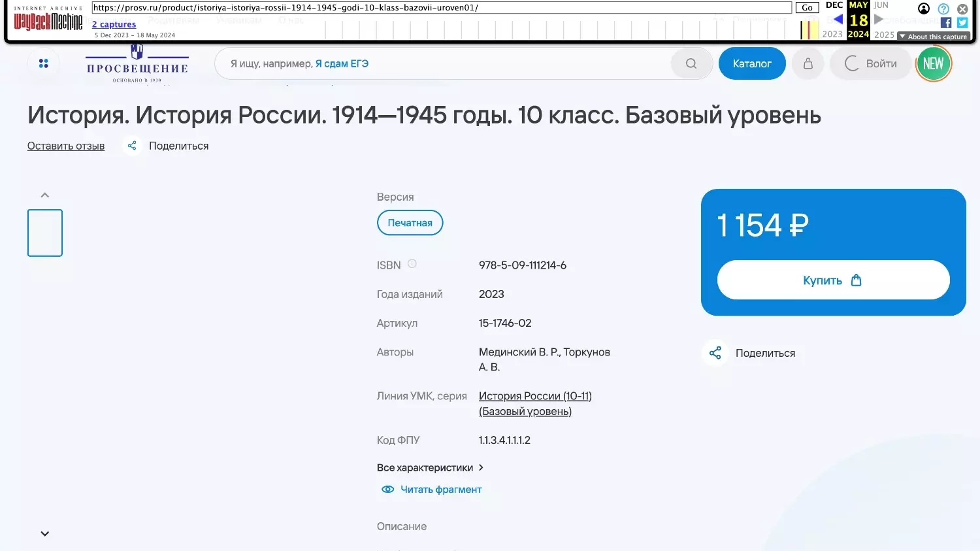The width and height of the screenshot is (980, 551).
Task: Expand About this capture dropdown
Action: (933, 37)
